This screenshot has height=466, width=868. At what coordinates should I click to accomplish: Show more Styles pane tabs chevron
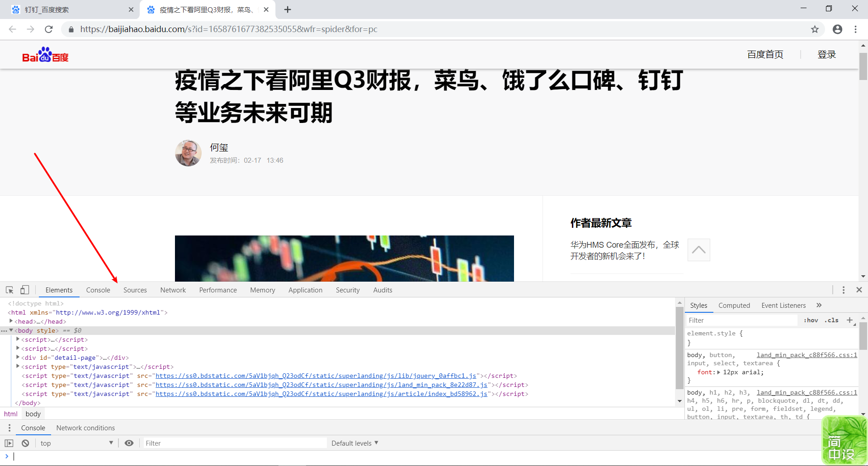(x=819, y=305)
